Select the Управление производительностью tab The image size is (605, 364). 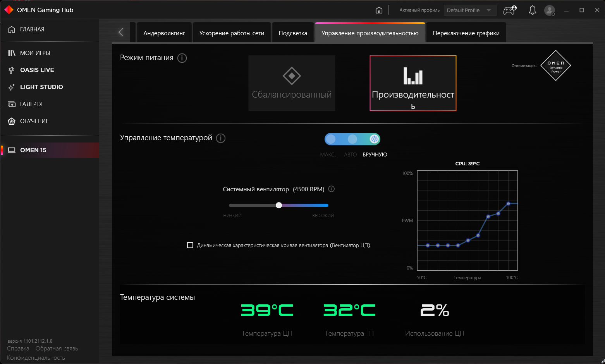click(370, 33)
